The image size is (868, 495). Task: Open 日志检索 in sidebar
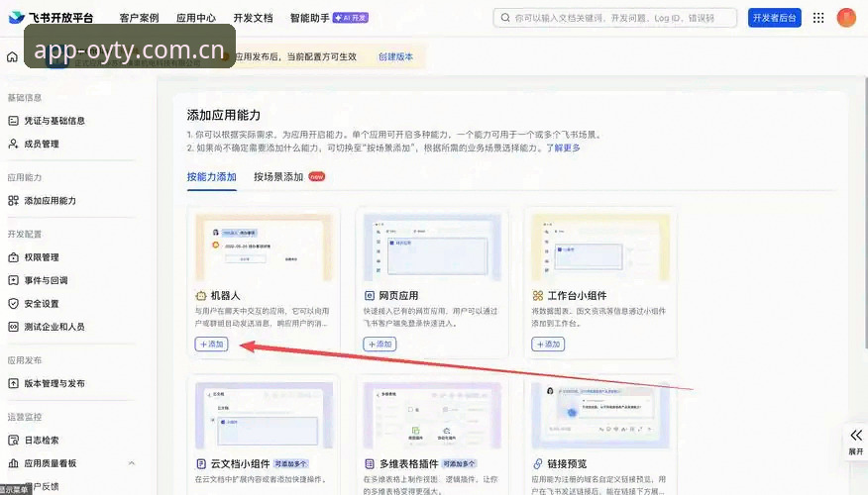click(42, 441)
